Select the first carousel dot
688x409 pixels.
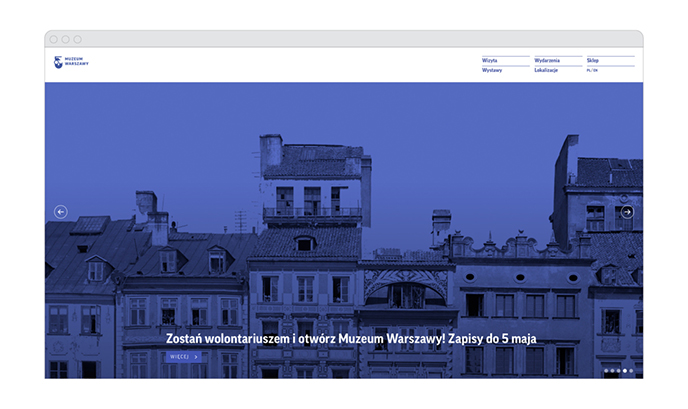[x=606, y=371]
